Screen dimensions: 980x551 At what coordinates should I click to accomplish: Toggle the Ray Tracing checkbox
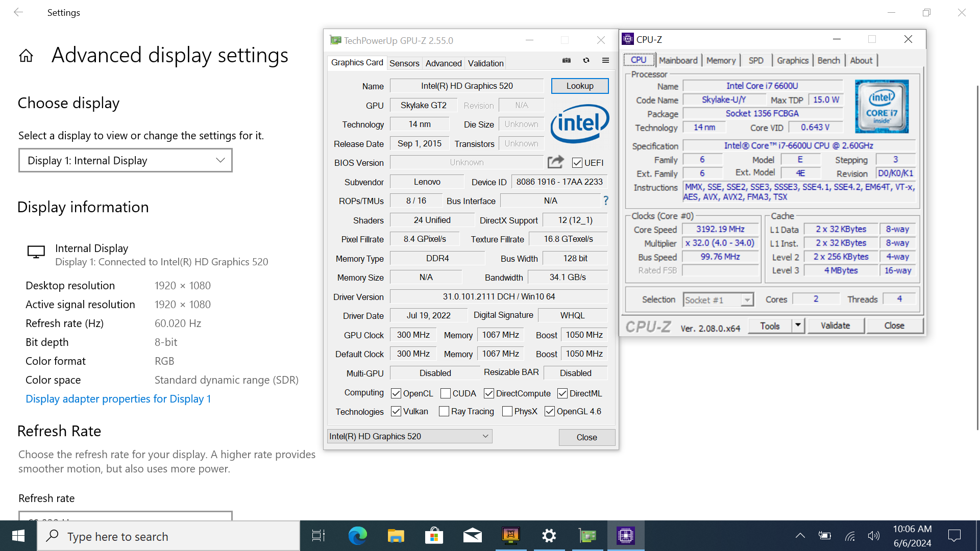point(444,411)
